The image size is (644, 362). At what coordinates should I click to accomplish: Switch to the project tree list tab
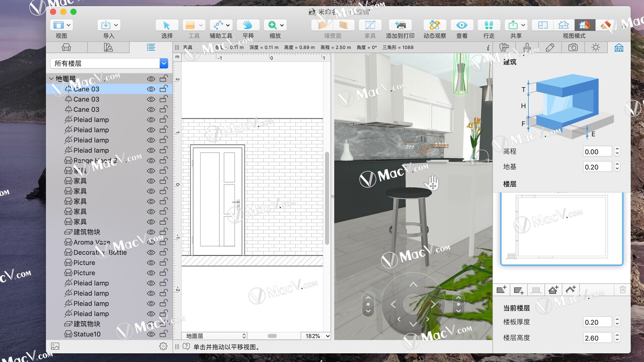151,48
